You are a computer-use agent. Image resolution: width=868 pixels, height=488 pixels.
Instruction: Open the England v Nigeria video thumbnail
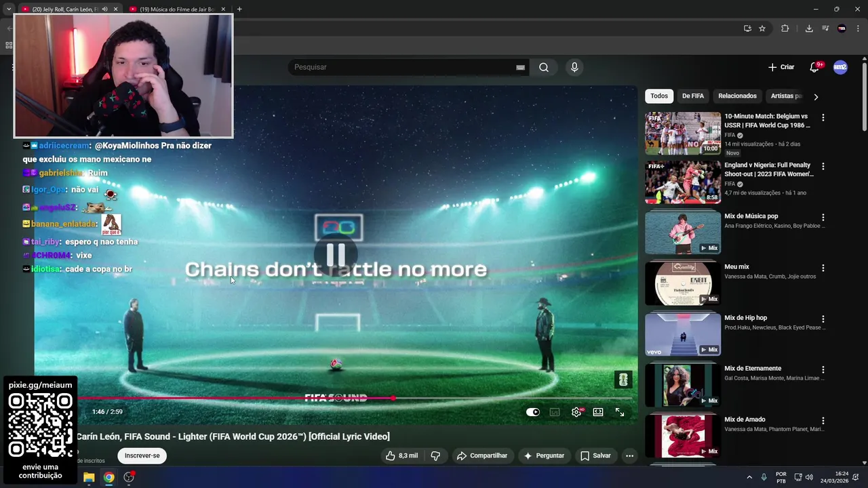point(683,182)
